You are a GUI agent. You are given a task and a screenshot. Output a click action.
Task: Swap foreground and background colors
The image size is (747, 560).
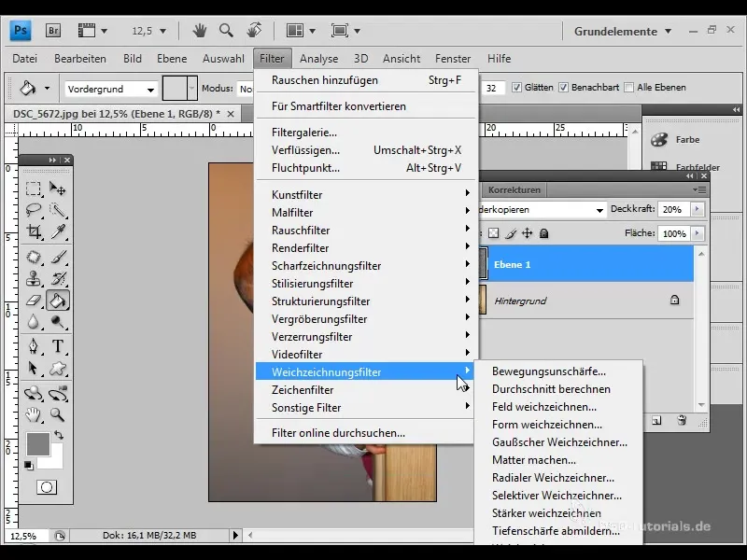(59, 434)
